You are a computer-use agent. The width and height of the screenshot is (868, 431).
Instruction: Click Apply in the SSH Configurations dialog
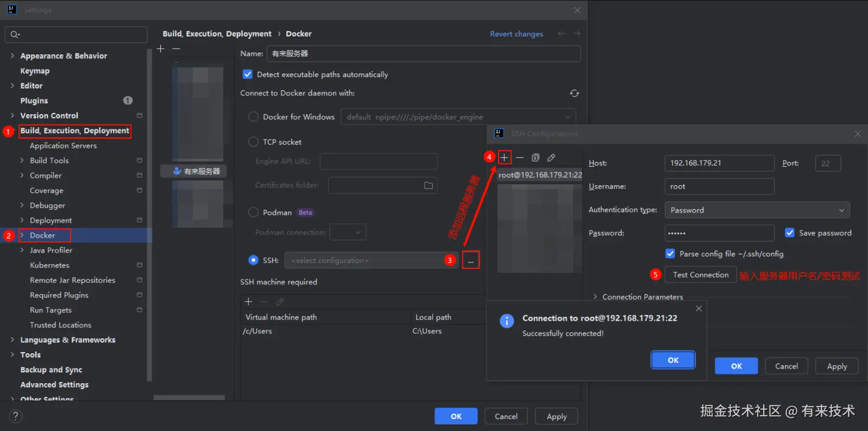coord(837,366)
